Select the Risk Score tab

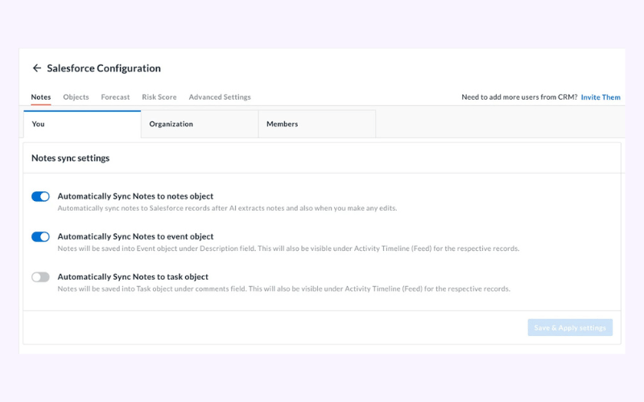coord(159,97)
